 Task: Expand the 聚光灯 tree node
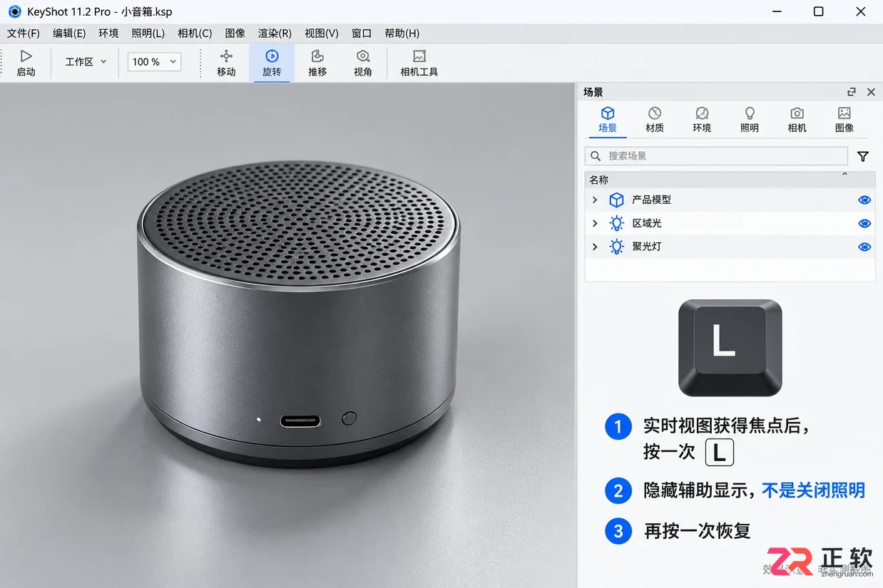click(x=595, y=247)
